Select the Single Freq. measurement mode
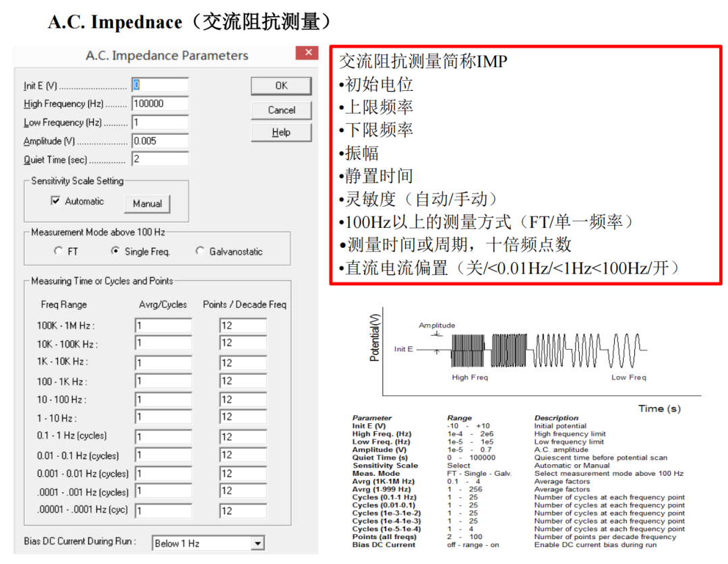 [116, 249]
